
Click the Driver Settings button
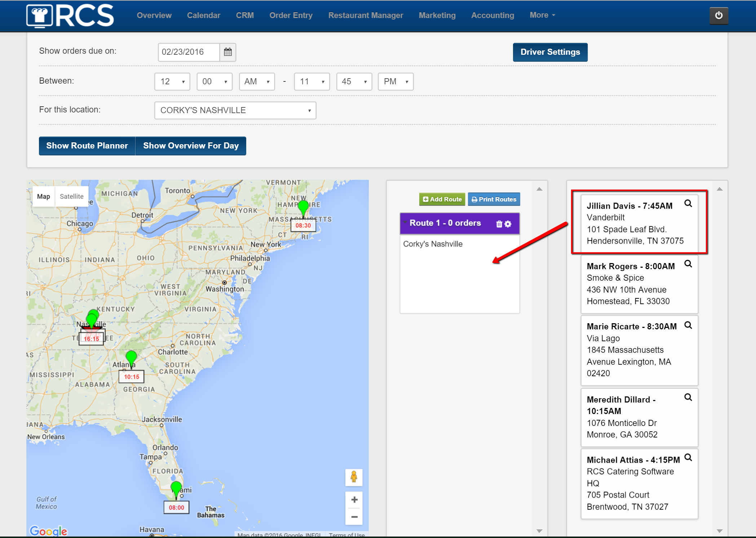(x=550, y=52)
